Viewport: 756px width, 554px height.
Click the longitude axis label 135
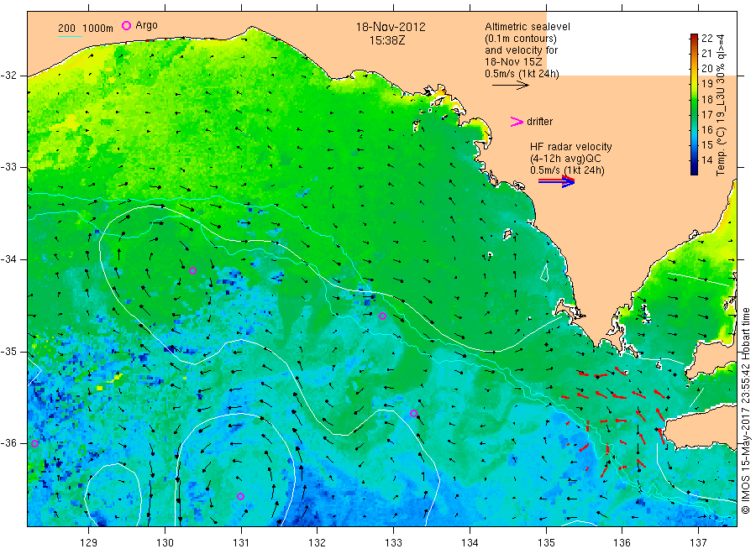click(x=546, y=542)
